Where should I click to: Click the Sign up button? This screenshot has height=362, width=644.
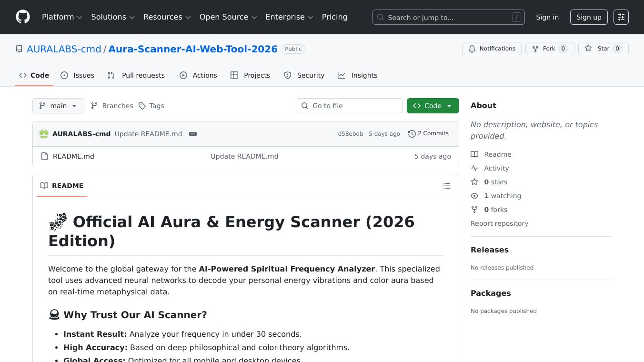click(x=589, y=17)
